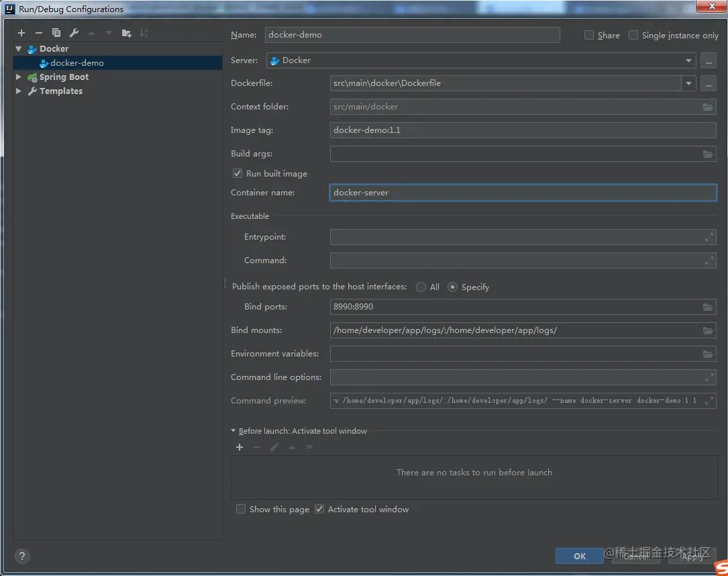Remove selected configuration with minus icon
Viewport: 728px width, 576px height.
click(39, 33)
